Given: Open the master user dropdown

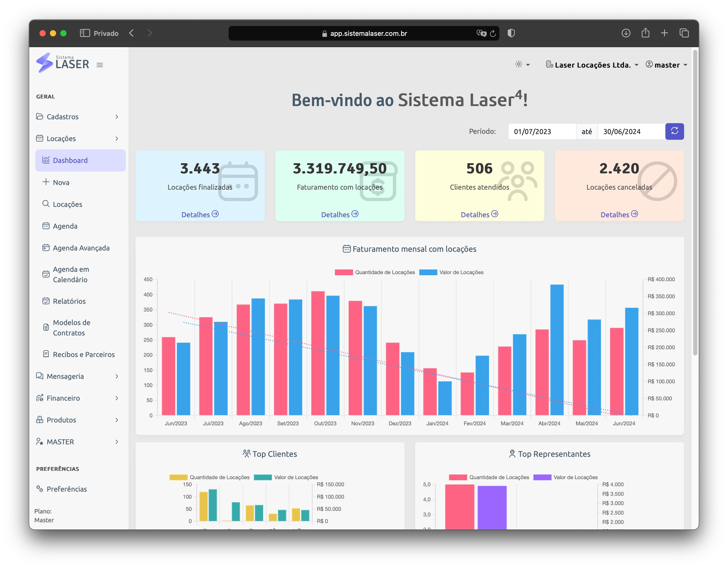Looking at the screenshot, I should pos(666,65).
